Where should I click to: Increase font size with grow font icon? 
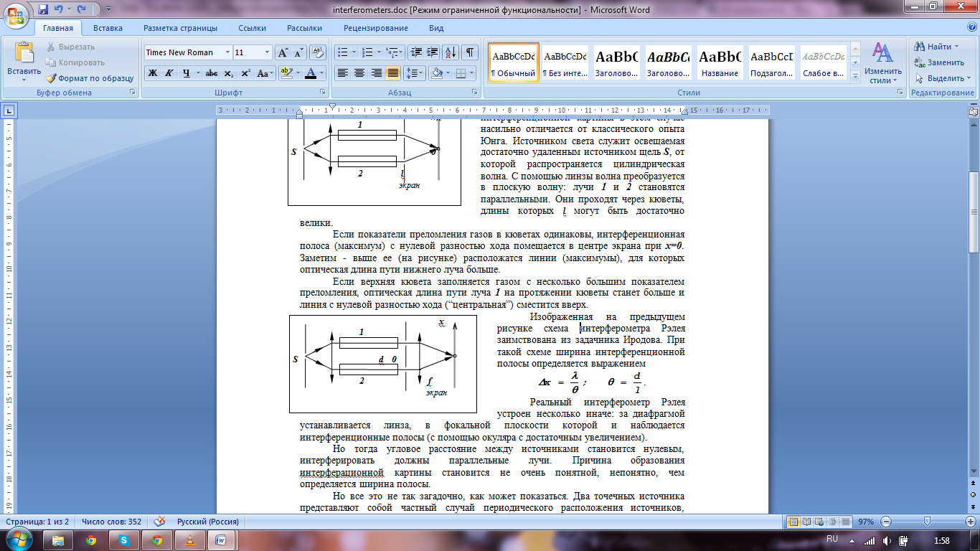[283, 52]
